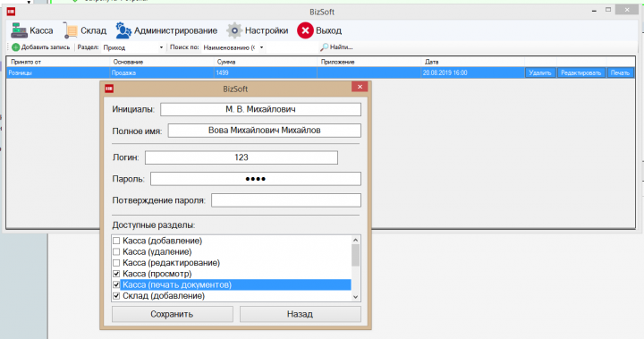The image size is (644, 339).
Task: Click Удалить in the Розницы row
Action: pyautogui.click(x=540, y=72)
